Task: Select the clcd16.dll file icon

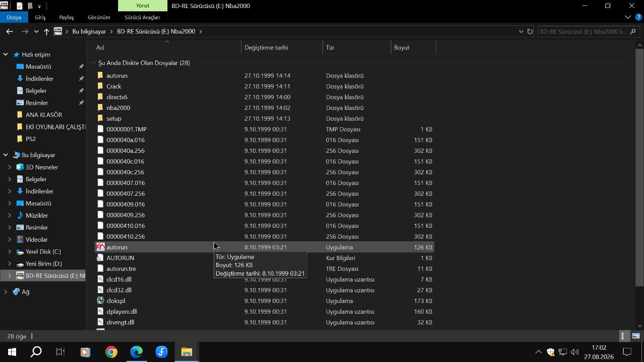Action: point(100,279)
